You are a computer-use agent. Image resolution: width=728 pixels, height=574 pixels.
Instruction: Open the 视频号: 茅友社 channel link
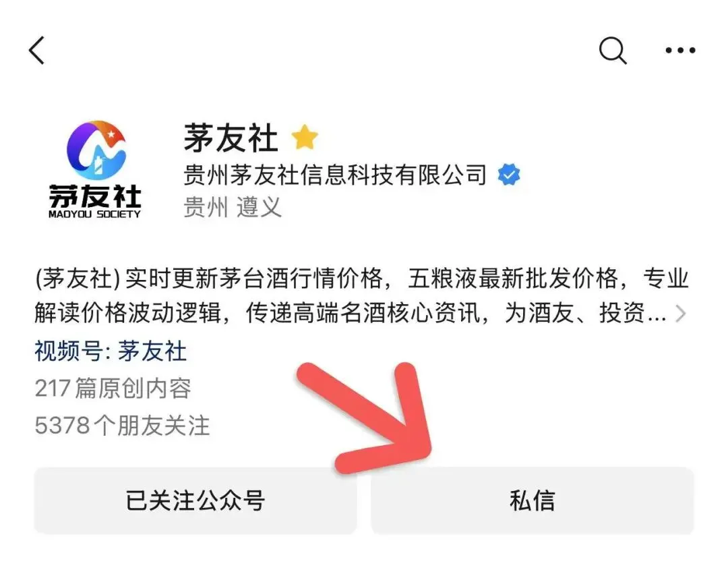(111, 351)
